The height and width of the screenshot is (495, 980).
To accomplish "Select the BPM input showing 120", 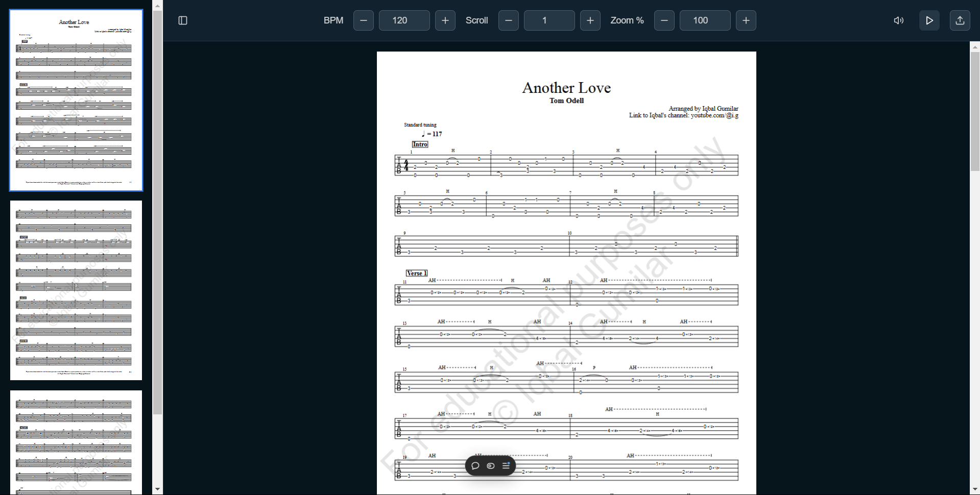I will (404, 20).
